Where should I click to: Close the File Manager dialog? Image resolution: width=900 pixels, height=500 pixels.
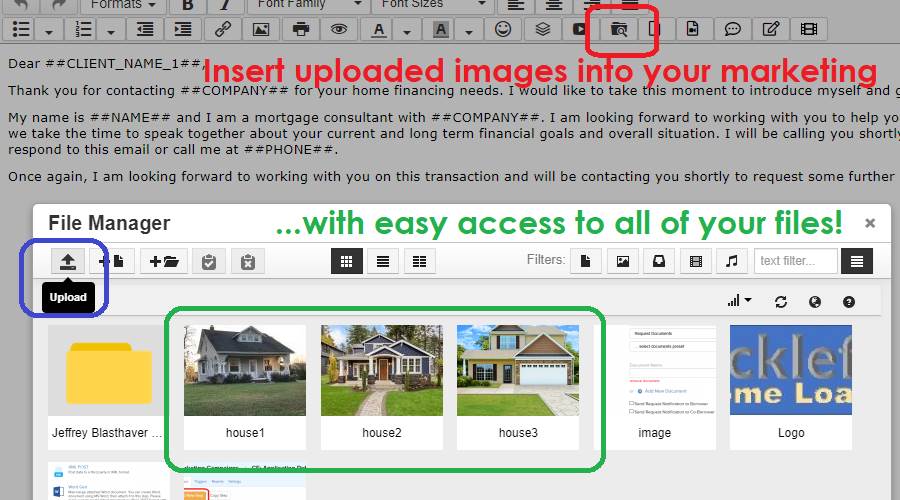click(870, 223)
